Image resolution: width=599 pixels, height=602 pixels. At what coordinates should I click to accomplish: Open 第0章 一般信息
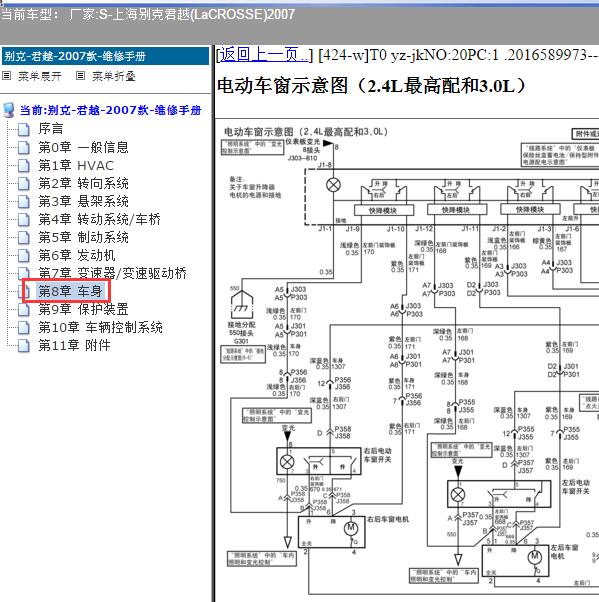coord(83,147)
